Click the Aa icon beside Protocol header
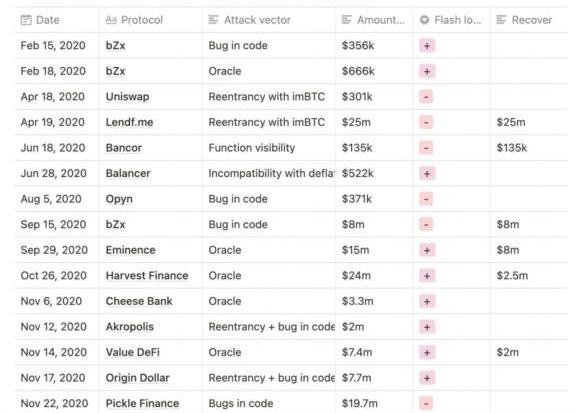The image size is (584, 413). tap(111, 20)
